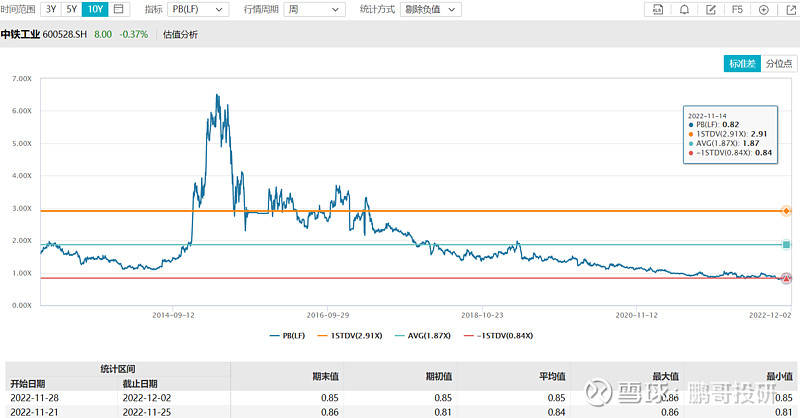800x418 pixels.
Task: Open the PB(LF) indicator dropdown
Action: tap(198, 9)
